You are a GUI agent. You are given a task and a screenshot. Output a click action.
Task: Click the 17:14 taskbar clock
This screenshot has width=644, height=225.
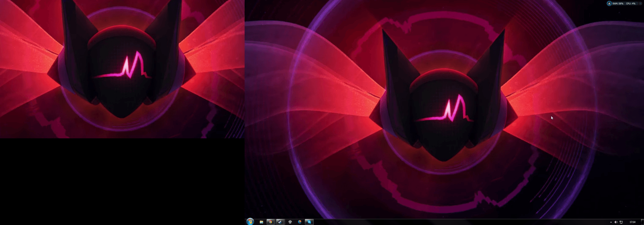pyautogui.click(x=632, y=222)
